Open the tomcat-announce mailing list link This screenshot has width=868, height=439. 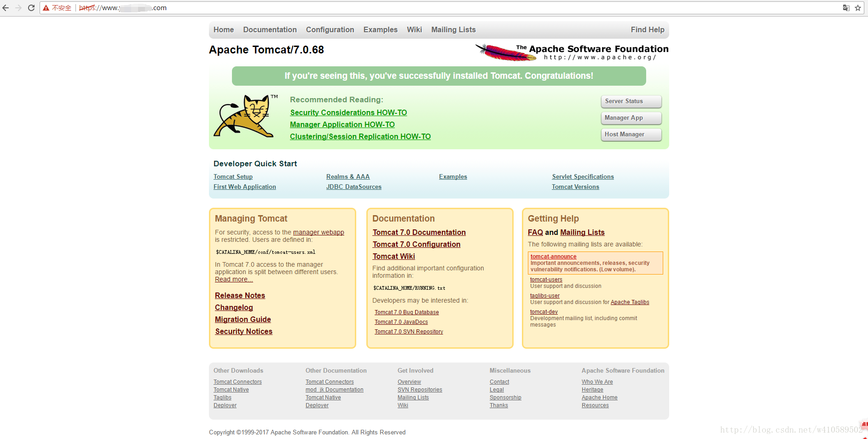(553, 257)
